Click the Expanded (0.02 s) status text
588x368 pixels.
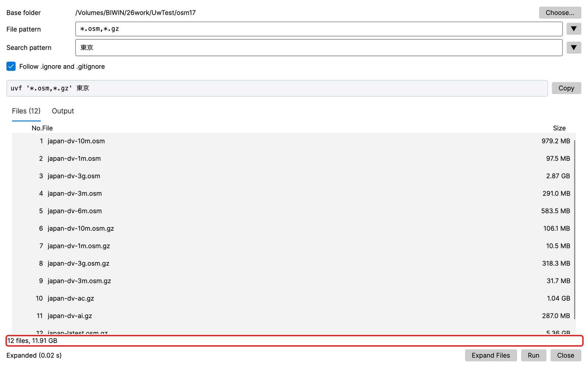point(34,355)
